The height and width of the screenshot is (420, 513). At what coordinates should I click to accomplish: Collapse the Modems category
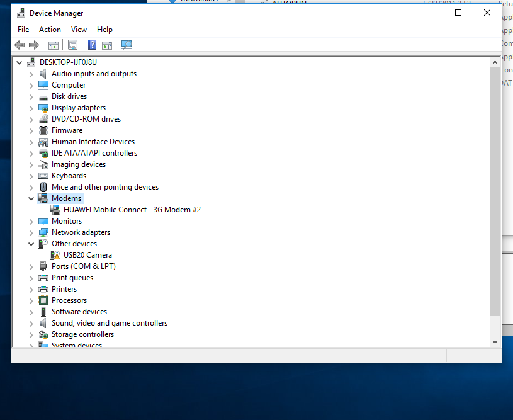31,198
